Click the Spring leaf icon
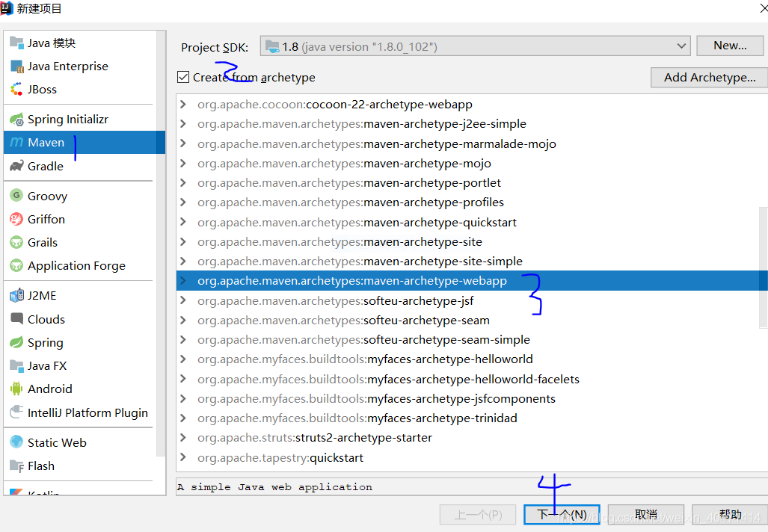768x532 pixels. (x=16, y=342)
